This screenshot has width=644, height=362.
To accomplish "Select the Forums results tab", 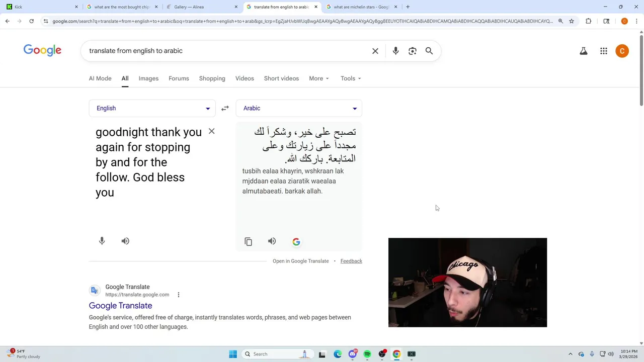I will tap(179, 78).
